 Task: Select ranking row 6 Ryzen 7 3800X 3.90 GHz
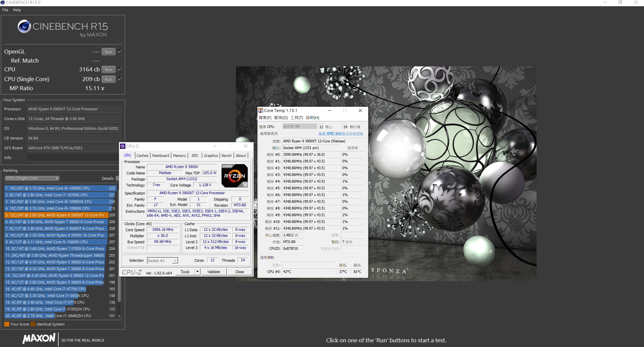(60, 222)
